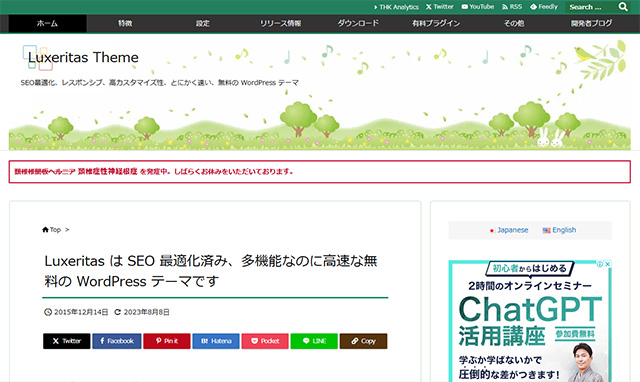The image size is (640, 382).
Task: Click the ad info icon
Action: pyautogui.click(x=600, y=264)
